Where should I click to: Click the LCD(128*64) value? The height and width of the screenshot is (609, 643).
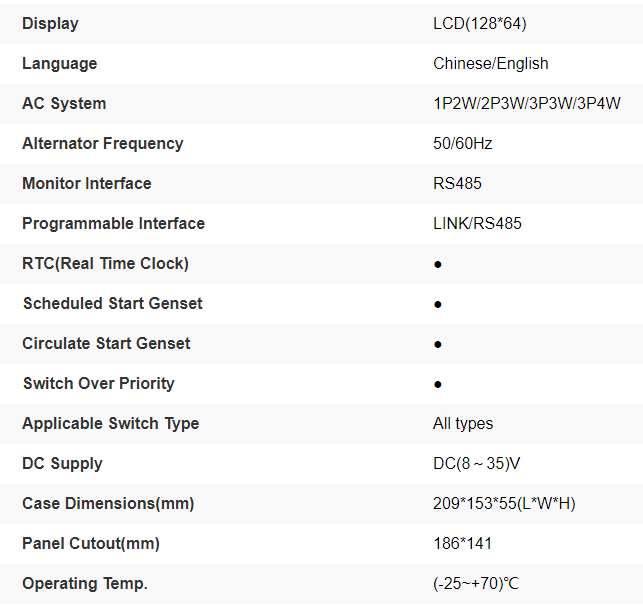pos(478,23)
